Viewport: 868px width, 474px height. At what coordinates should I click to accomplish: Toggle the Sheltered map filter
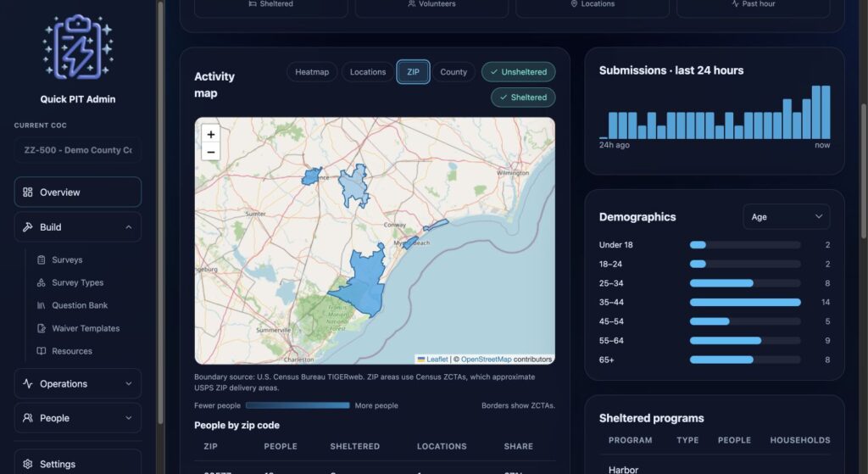tap(523, 98)
